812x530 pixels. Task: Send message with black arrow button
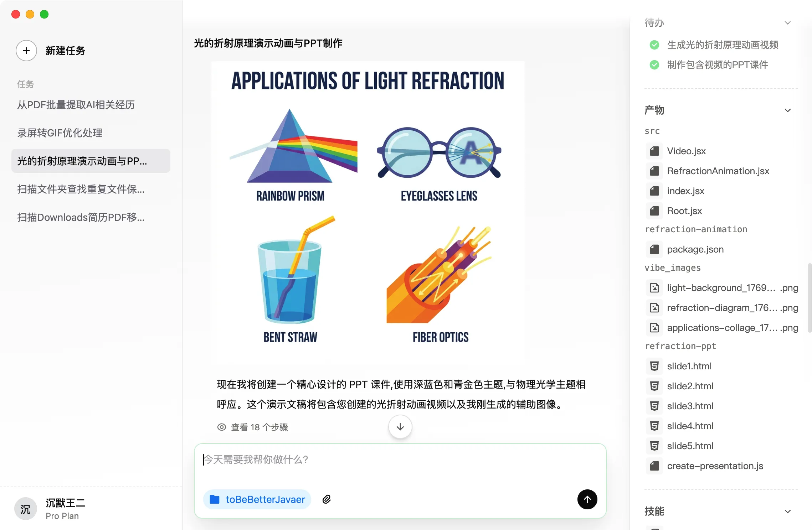587,499
